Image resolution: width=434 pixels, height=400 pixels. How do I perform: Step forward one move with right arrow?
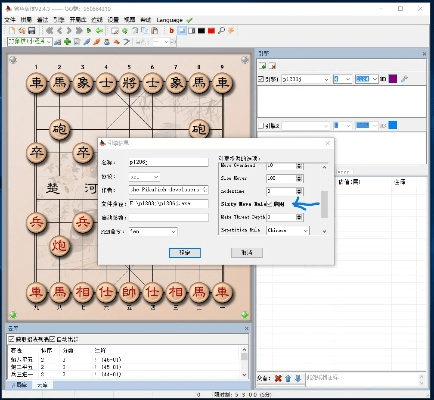(x=69, y=31)
